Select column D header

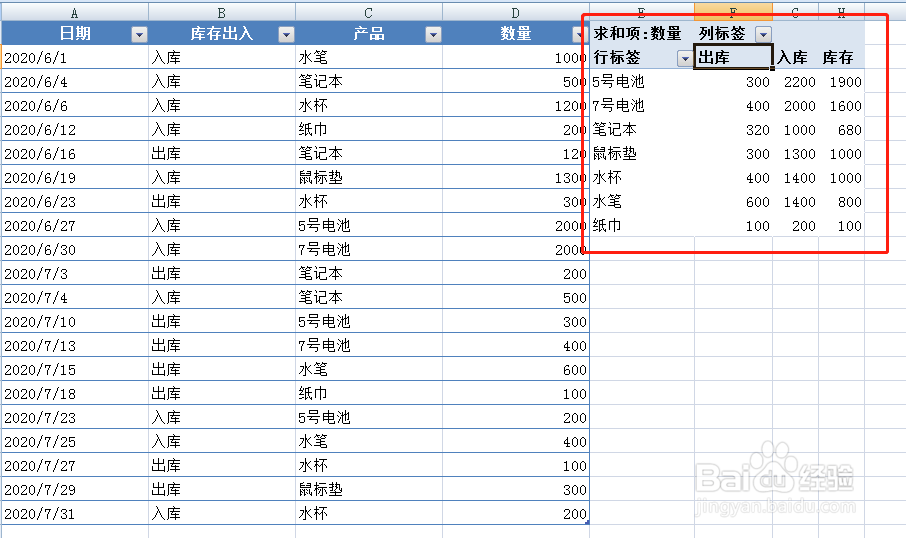[515, 12]
